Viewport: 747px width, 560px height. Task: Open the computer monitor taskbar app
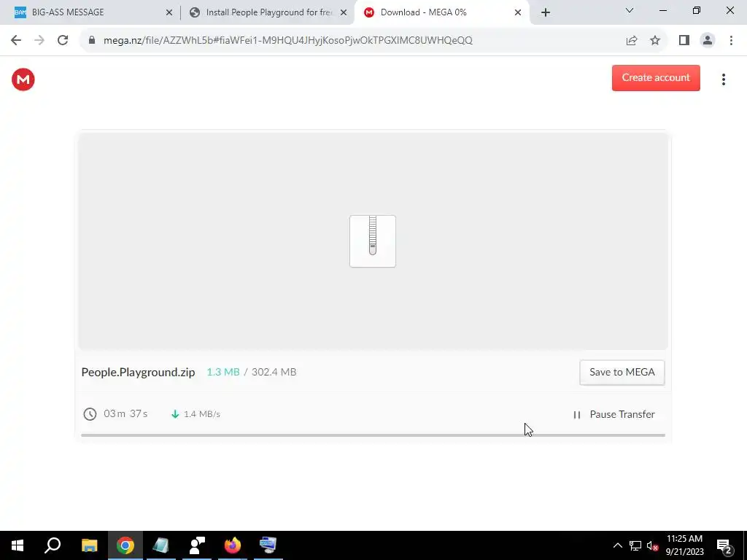coord(268,545)
